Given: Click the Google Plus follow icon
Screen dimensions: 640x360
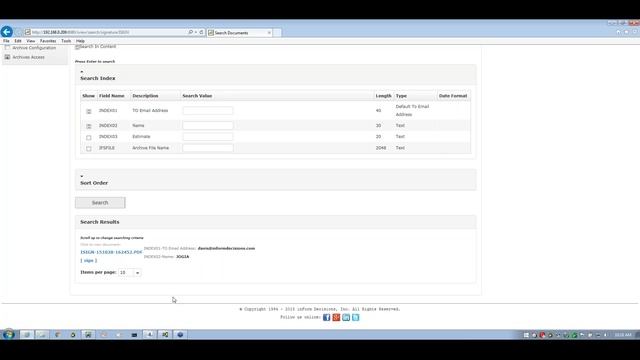Looking at the screenshot, I should pos(336,317).
